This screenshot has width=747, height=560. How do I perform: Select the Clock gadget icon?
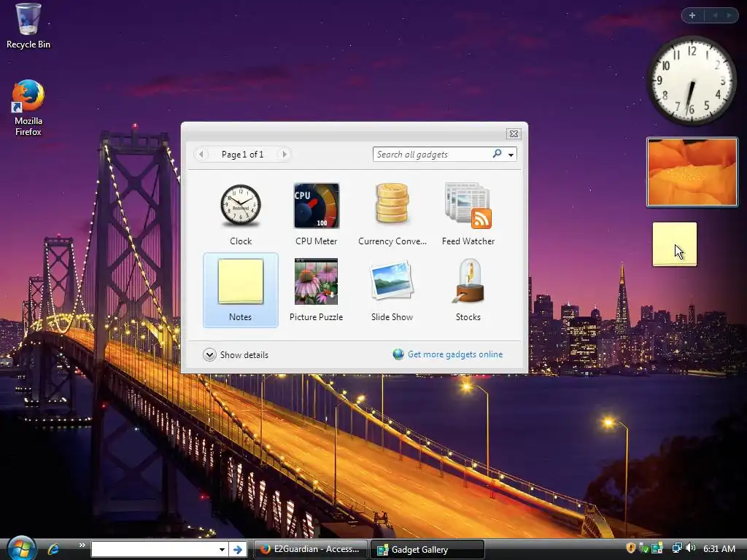click(241, 206)
